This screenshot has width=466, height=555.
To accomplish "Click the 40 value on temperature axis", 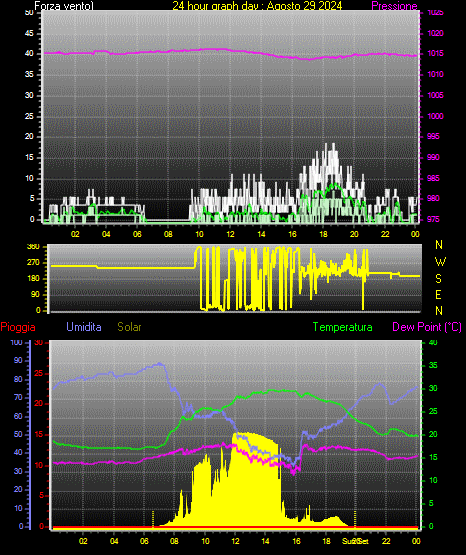I will [x=433, y=342].
